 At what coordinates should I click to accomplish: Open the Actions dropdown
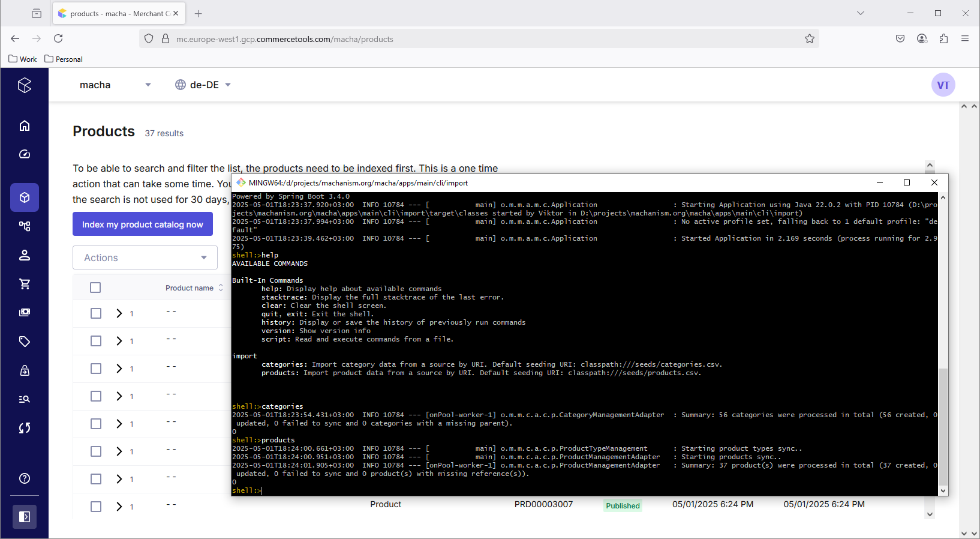tap(145, 257)
